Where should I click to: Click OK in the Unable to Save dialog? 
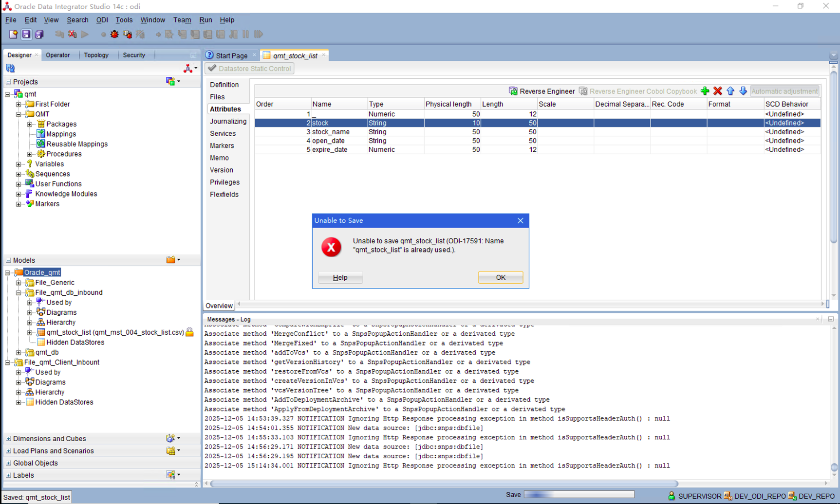501,277
